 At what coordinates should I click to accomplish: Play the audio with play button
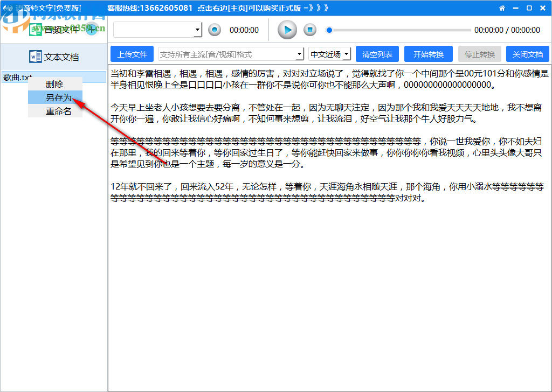pyautogui.click(x=287, y=30)
